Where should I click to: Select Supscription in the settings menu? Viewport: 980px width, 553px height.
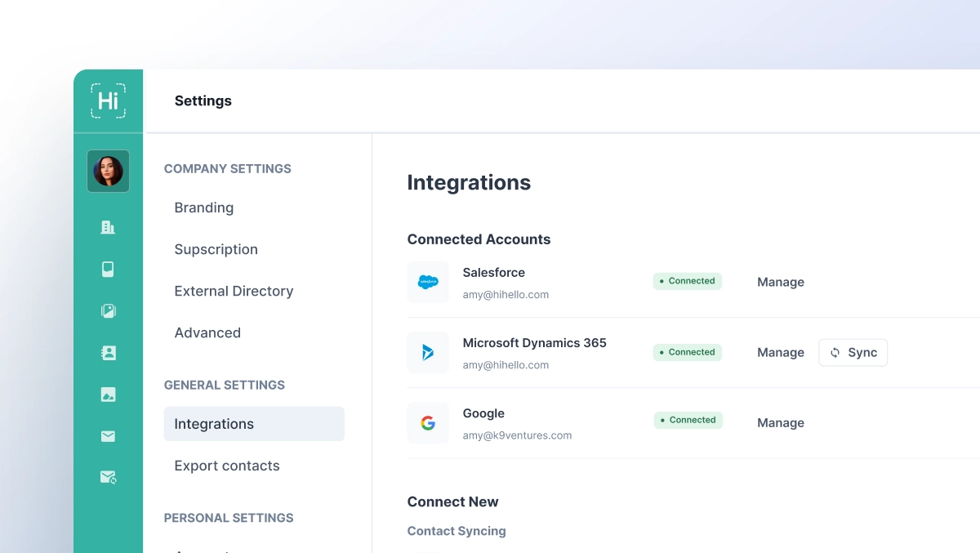(216, 249)
